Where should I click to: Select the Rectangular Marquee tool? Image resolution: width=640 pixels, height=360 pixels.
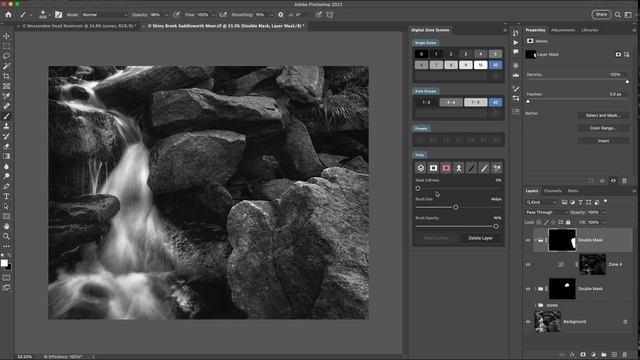point(7,46)
